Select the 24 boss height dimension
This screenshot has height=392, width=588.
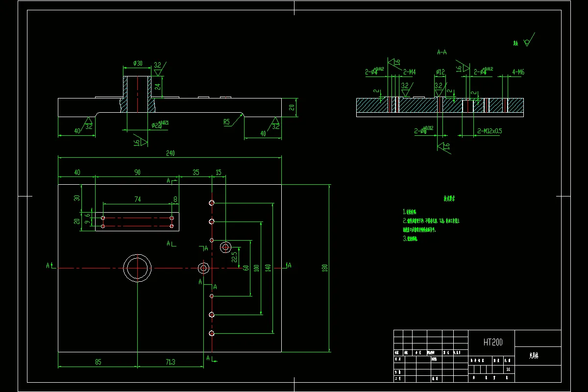158,86
